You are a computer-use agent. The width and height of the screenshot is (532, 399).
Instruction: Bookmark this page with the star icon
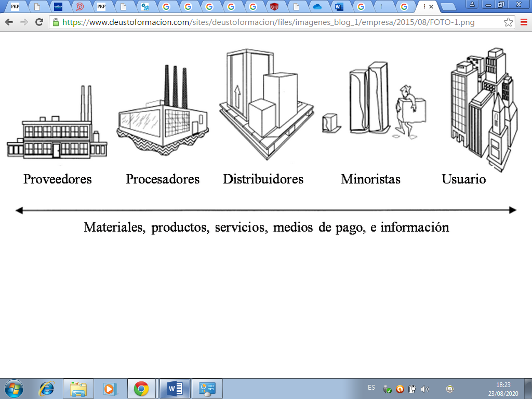(x=508, y=22)
